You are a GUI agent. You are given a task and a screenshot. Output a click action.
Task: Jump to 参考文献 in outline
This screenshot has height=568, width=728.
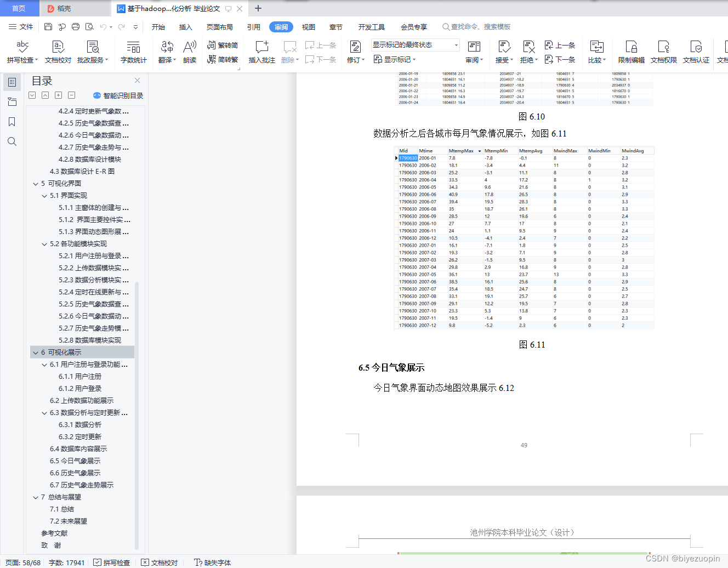coord(54,533)
